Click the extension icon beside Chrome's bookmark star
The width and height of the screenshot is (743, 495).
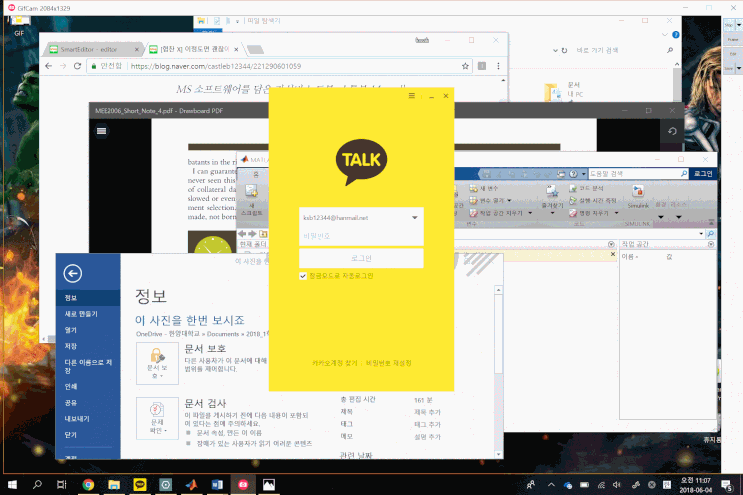point(482,66)
